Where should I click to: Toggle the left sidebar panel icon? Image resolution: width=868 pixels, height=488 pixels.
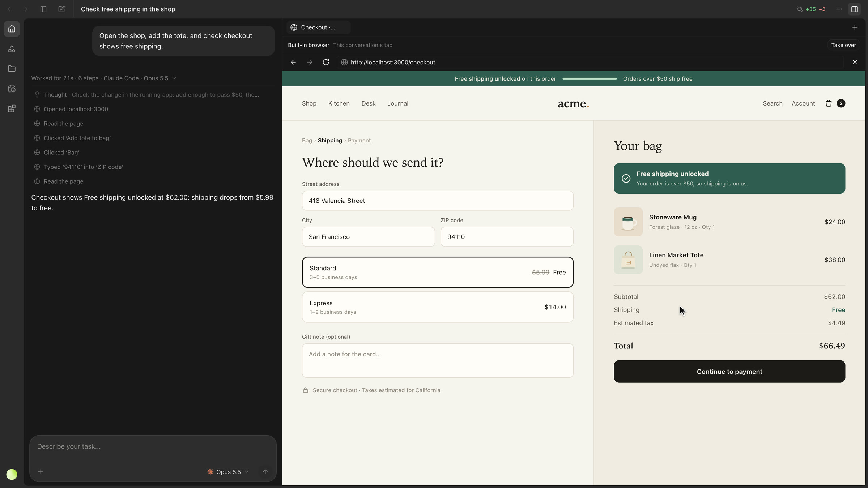[x=43, y=9]
